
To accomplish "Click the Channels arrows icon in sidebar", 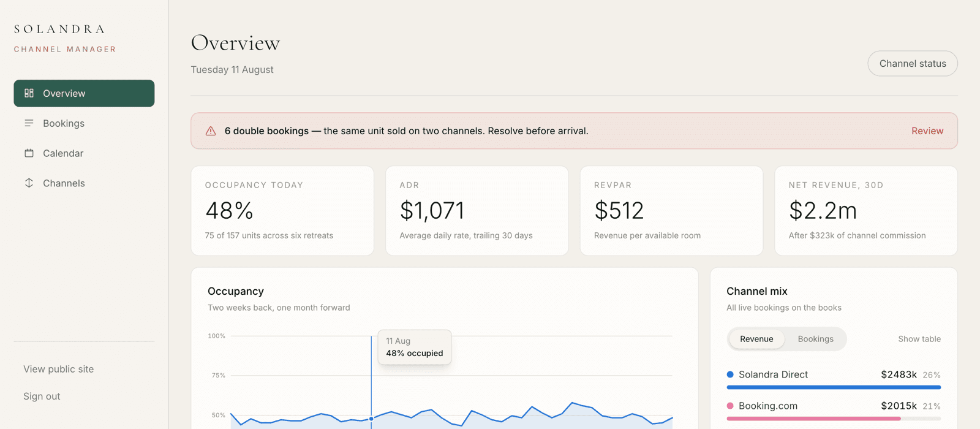I will [x=29, y=183].
